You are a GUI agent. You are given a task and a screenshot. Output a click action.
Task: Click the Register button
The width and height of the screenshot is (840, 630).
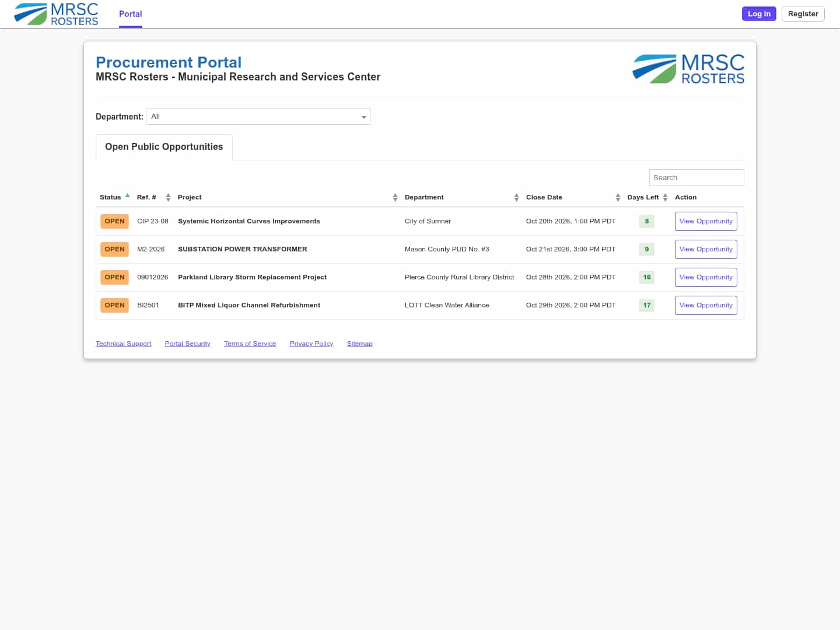[803, 14]
